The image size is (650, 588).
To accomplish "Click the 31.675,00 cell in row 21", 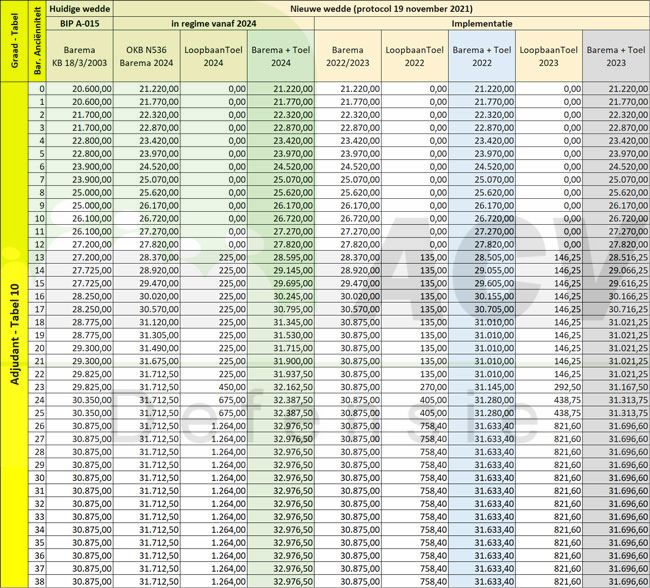I will point(147,361).
